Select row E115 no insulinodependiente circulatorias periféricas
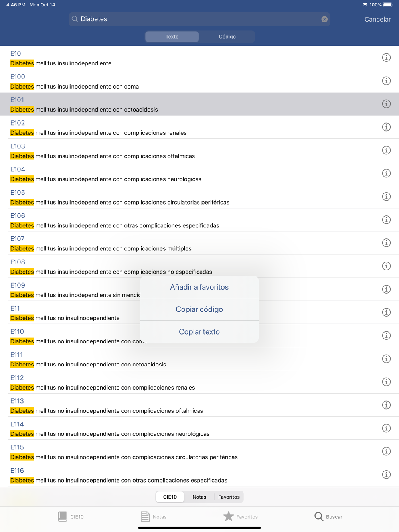Viewport: 399px width, 532px height. [199, 451]
